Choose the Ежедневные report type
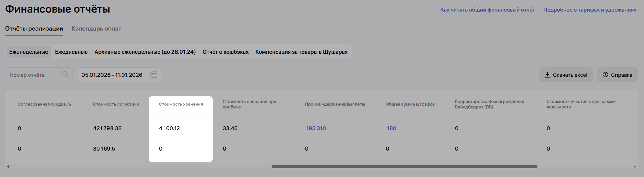Viewport: 644px width, 177px height. [71, 52]
